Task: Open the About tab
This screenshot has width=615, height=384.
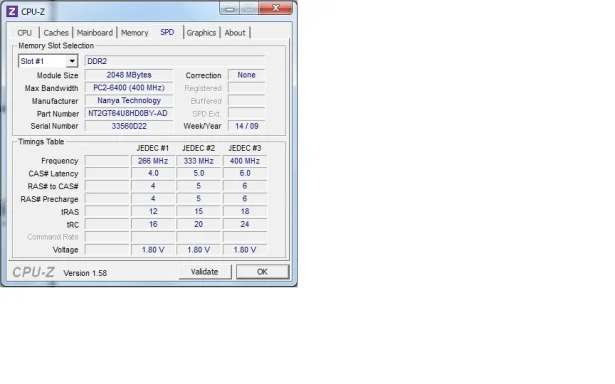Action: pos(235,33)
